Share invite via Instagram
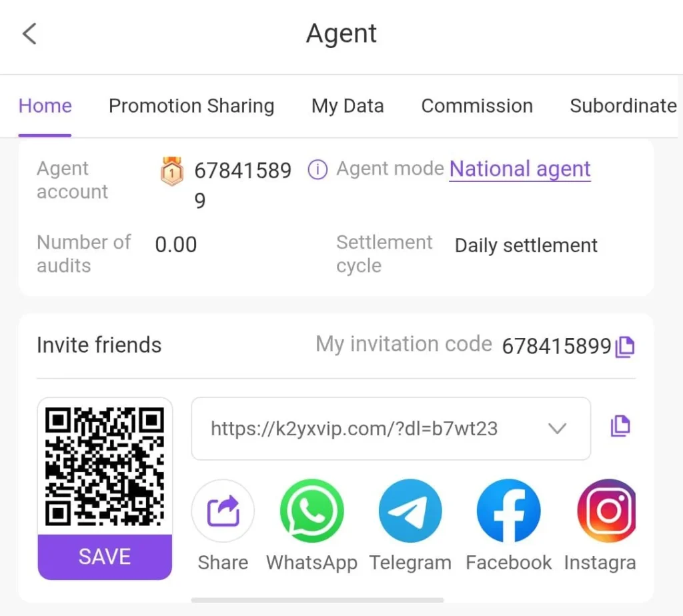Screen dimensions: 683x616 (x=607, y=511)
